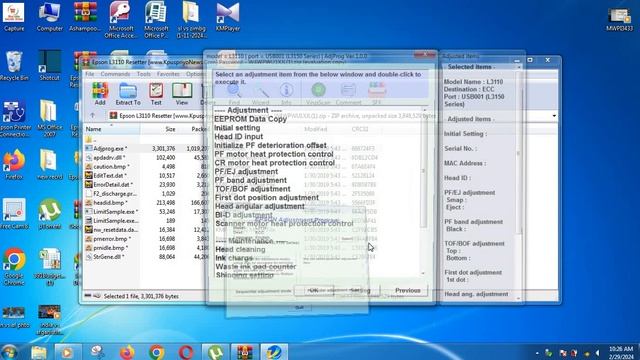Click the Extract To icon in WinRAR
The height and width of the screenshot is (360, 640).
pos(128,94)
